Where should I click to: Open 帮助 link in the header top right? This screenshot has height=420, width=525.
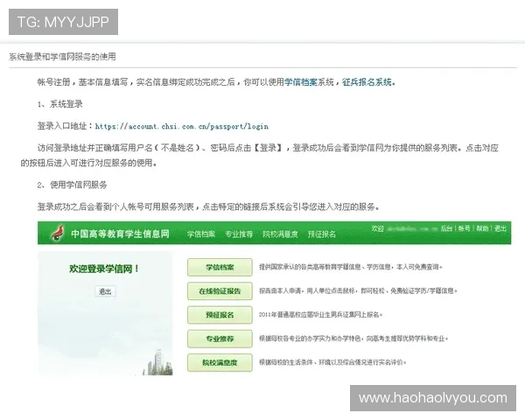[482, 228]
